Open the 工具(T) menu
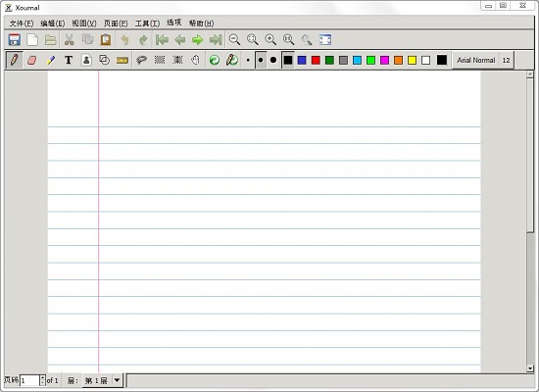The height and width of the screenshot is (392, 539). coord(147,24)
